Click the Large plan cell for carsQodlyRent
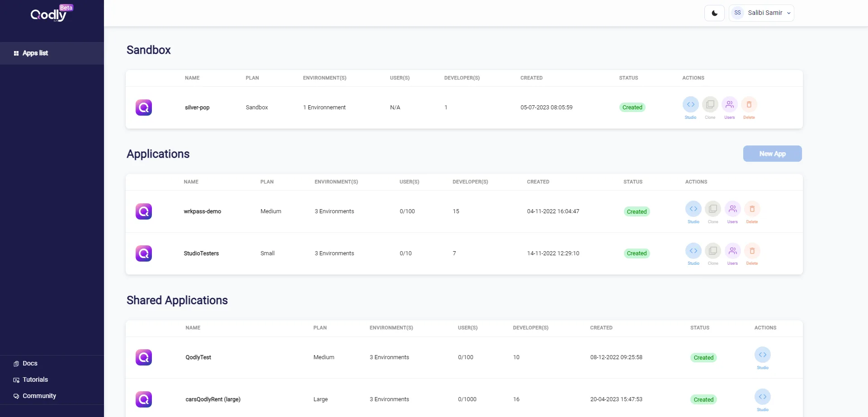The image size is (868, 417). pyautogui.click(x=321, y=399)
